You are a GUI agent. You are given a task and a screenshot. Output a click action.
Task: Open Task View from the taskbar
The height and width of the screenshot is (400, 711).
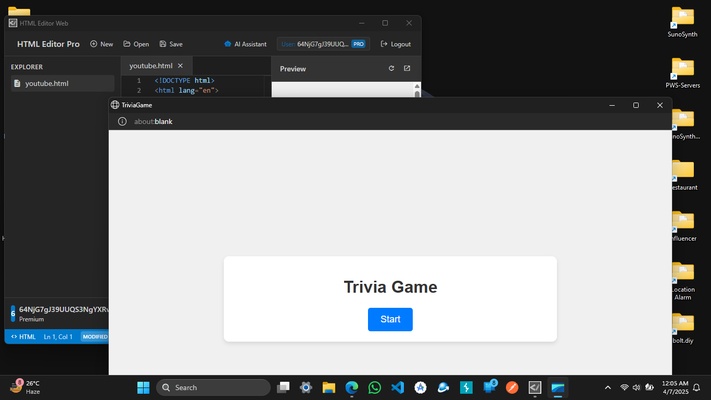click(x=283, y=387)
